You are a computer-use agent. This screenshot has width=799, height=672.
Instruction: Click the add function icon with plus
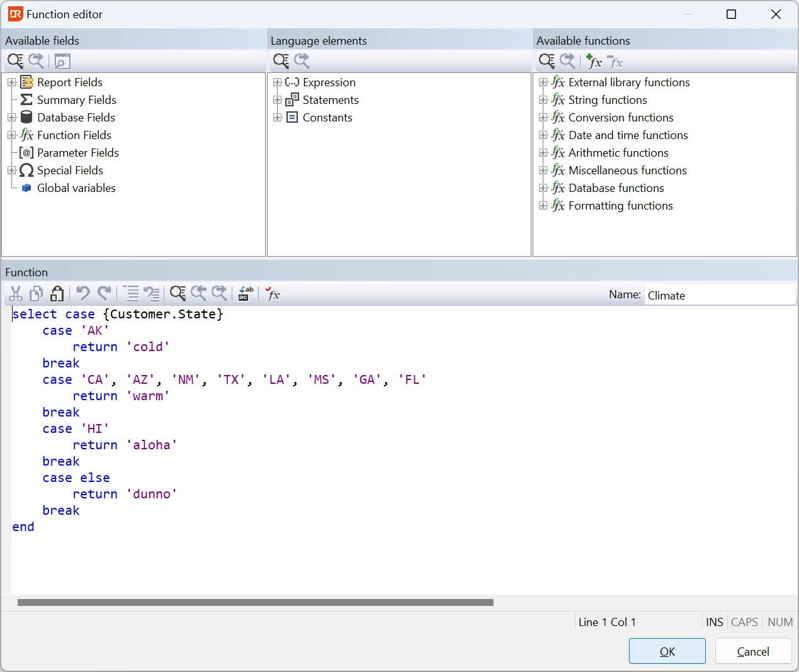[x=594, y=61]
